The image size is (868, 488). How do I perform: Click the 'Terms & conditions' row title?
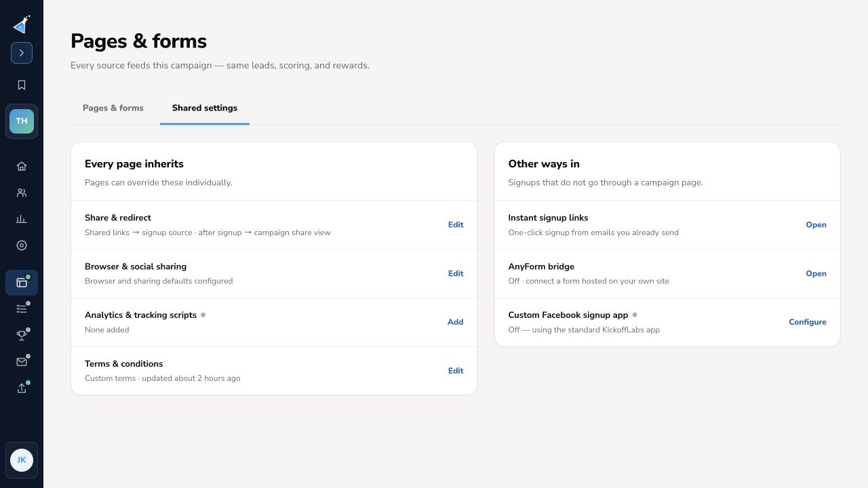[x=123, y=364]
